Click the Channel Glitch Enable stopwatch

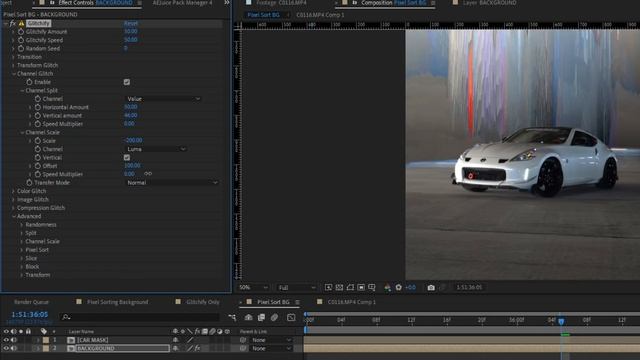click(29, 82)
